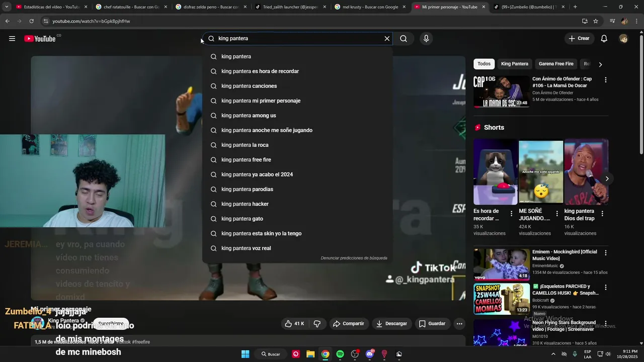This screenshot has width=644, height=362.
Task: Open the 'ME SOÑÉ JUGANDO' Short thumbnail
Action: tap(541, 172)
